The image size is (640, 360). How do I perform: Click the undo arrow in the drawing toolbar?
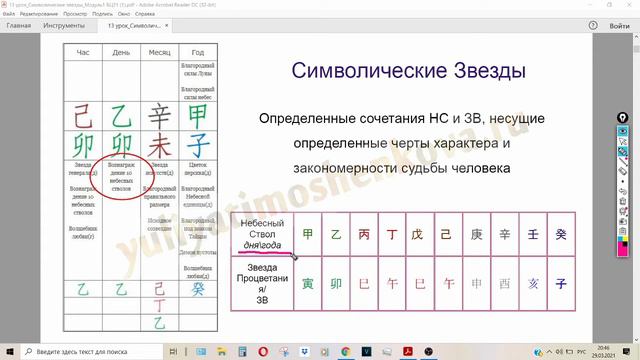(622, 191)
